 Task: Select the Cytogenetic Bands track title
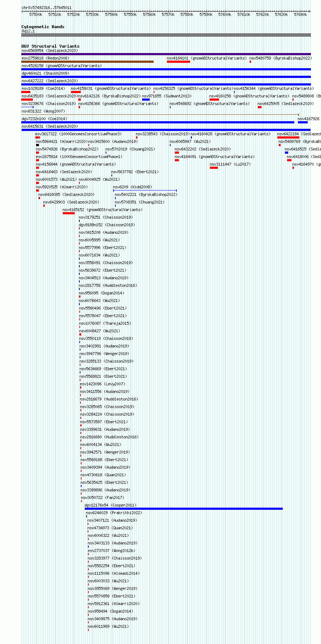(x=43, y=27)
